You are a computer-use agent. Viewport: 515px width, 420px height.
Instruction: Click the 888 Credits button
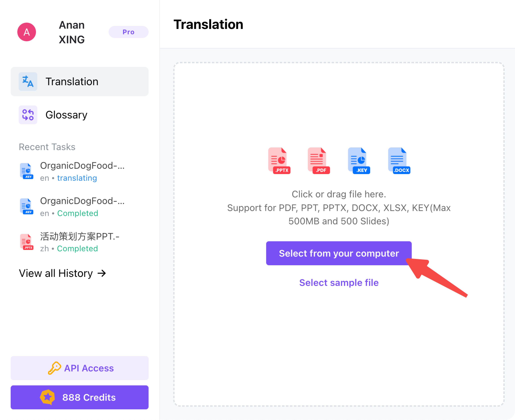point(80,397)
